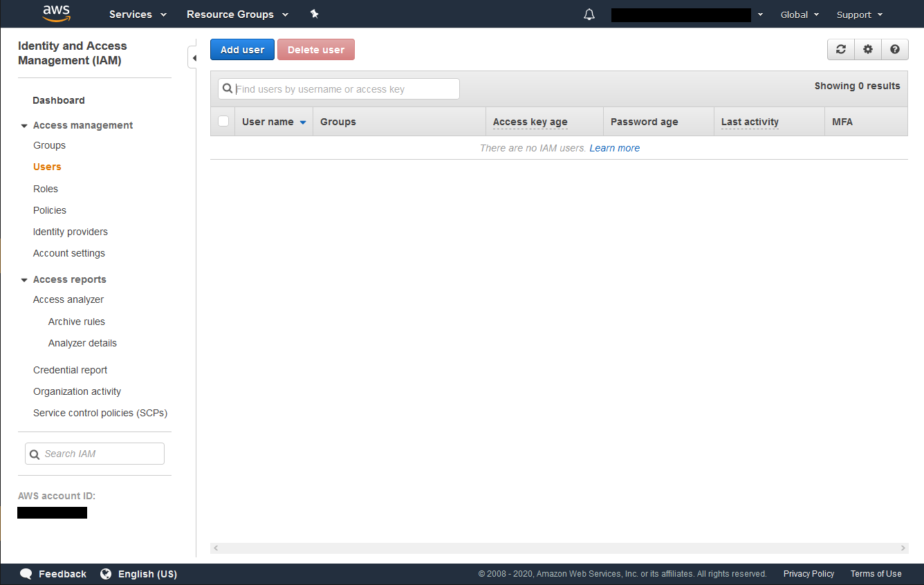924x585 pixels.
Task: Expand the Resource Groups dropdown
Action: (237, 15)
